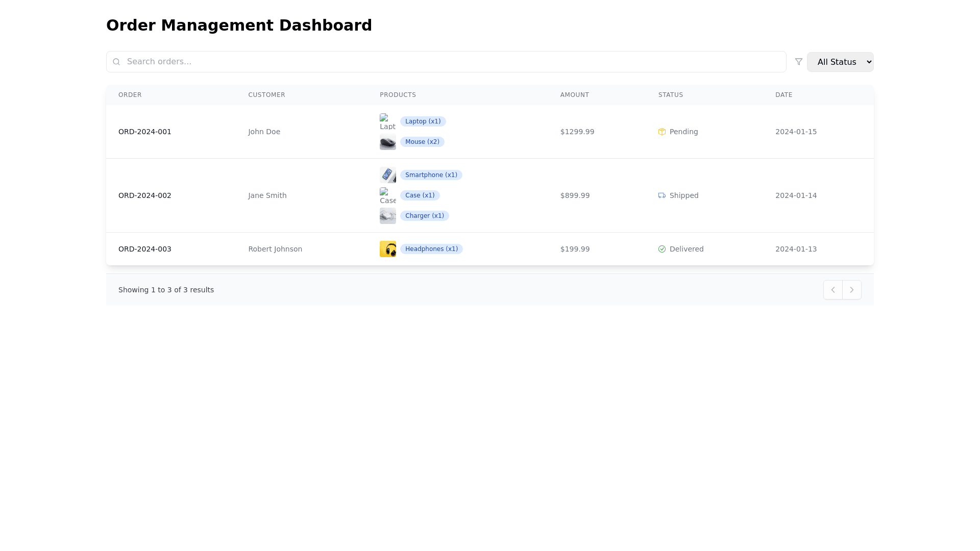
Task: Click the Mouse product thumbnail
Action: point(388,142)
